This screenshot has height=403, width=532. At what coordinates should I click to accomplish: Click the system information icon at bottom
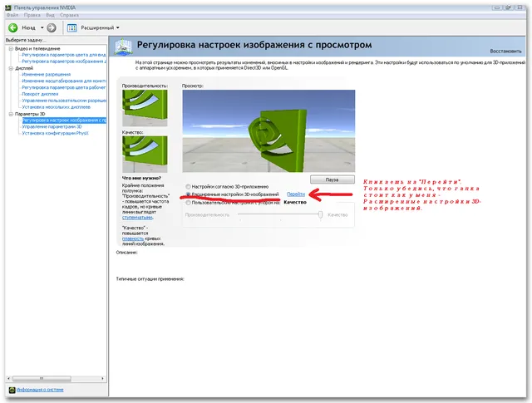[x=12, y=390]
